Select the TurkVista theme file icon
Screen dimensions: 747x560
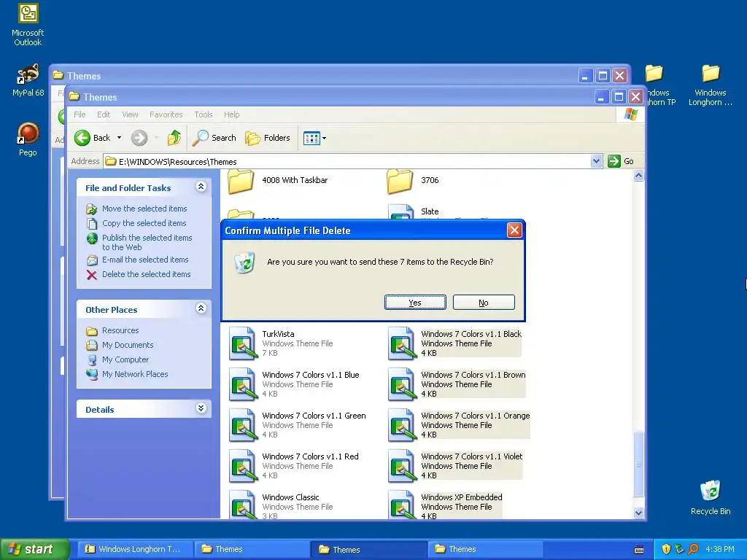243,343
